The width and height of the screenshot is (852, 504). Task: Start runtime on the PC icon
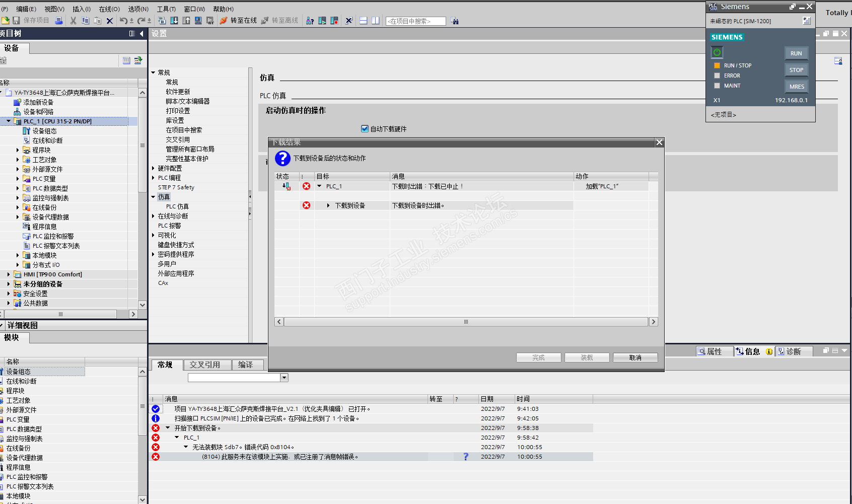(210, 21)
